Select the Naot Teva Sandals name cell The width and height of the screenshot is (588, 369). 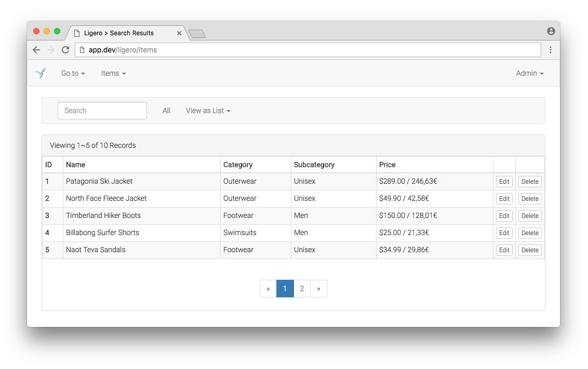tap(142, 250)
